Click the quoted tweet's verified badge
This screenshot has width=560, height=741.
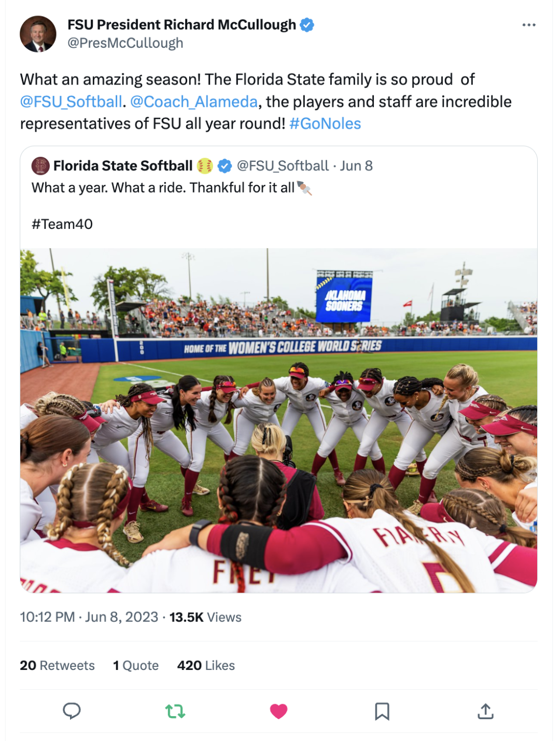225,166
